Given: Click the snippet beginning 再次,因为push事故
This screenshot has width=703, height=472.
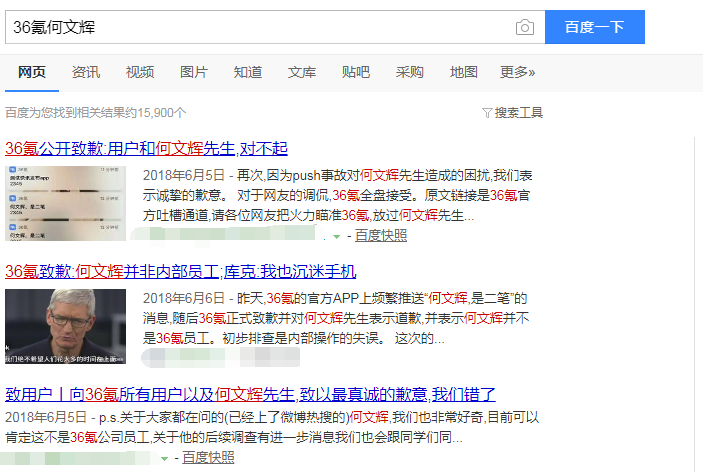Looking at the screenshot, I should (x=337, y=195).
